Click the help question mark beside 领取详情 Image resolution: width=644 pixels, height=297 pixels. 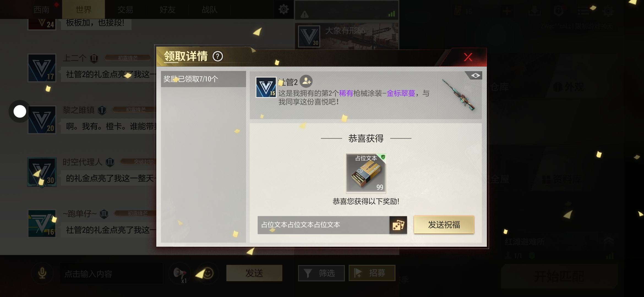tap(217, 56)
